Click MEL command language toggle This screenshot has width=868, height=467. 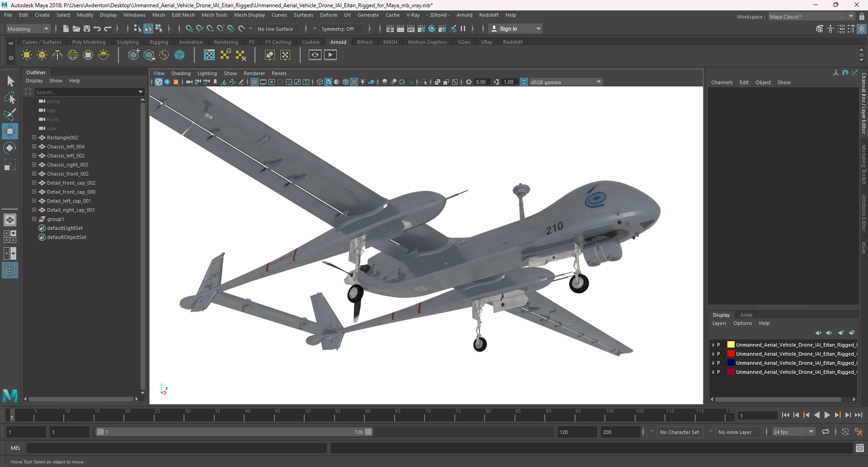tap(16, 448)
